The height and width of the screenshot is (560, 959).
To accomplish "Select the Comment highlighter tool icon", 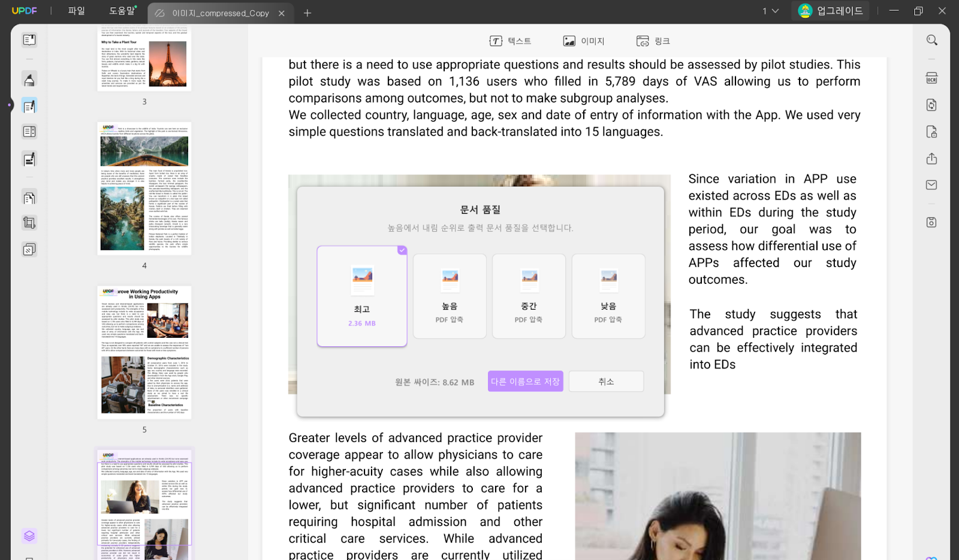I will (x=29, y=79).
